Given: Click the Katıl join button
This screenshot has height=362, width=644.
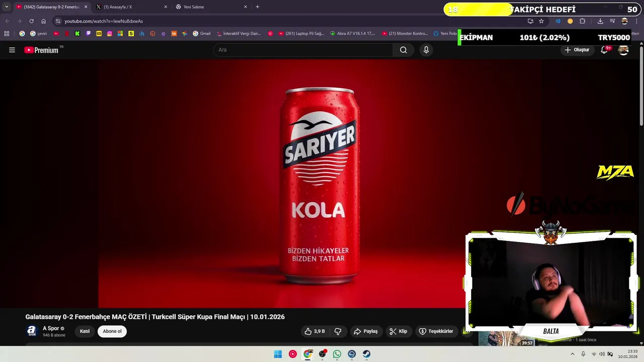Looking at the screenshot, I should point(85,331).
